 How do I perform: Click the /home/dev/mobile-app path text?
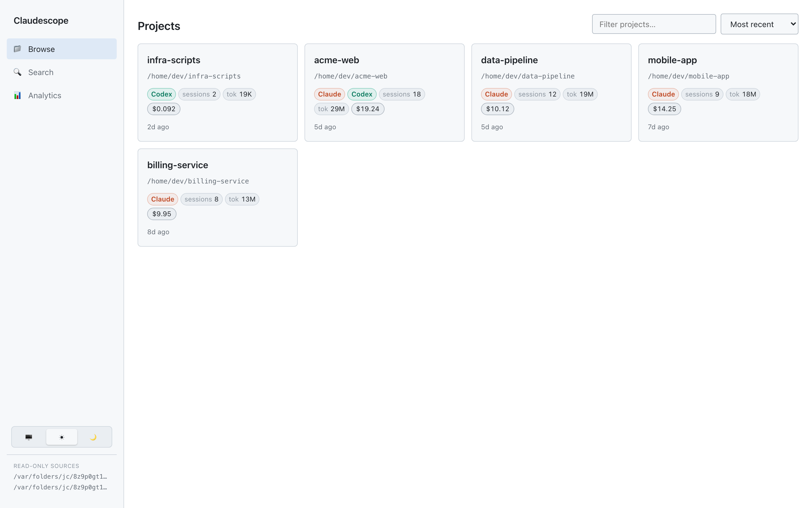689,76
